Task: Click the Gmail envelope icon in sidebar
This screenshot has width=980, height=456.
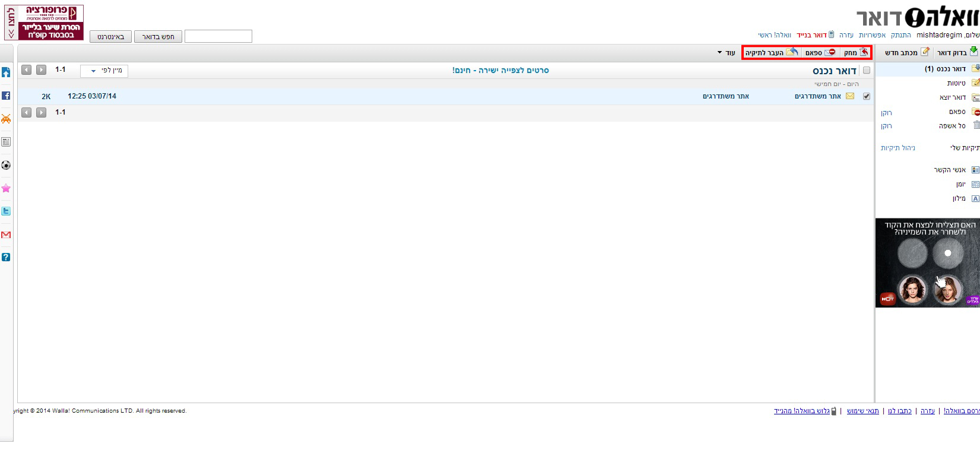Action: tap(6, 235)
